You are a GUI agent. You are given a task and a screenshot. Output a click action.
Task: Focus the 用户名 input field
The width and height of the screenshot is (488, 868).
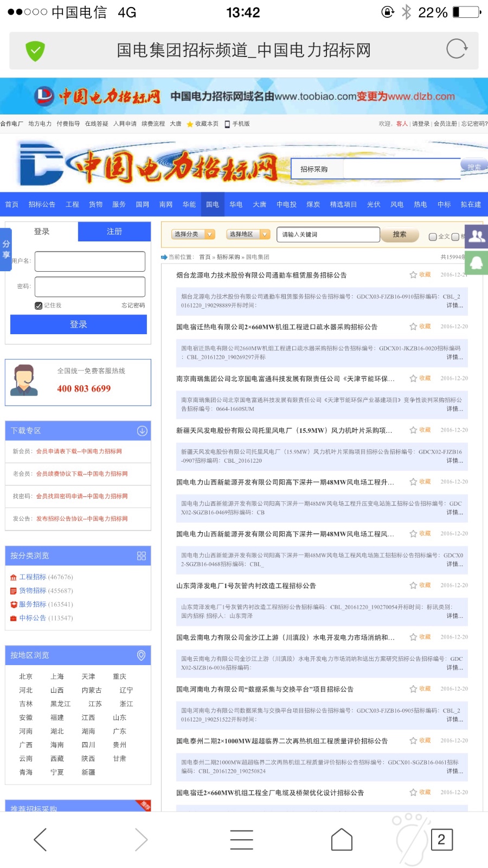[90, 261]
